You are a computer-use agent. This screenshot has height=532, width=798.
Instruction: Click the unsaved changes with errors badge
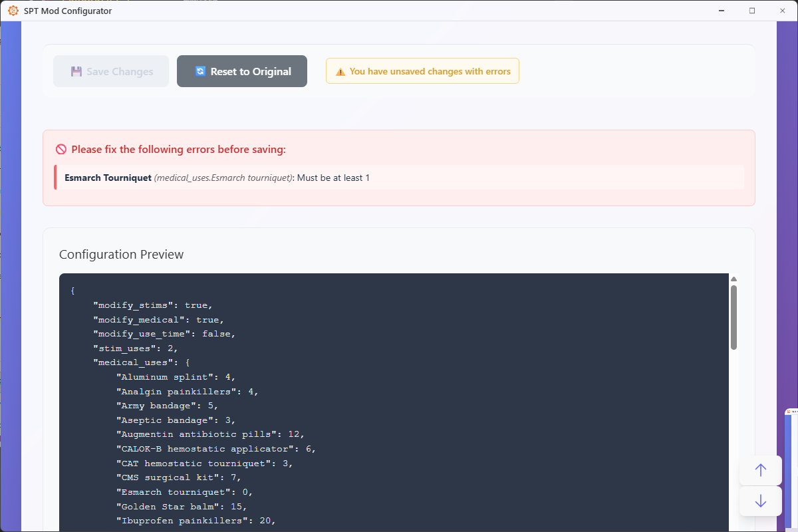(422, 71)
